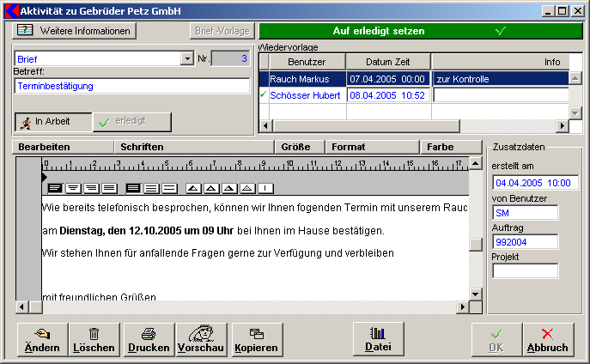590x364 pixels.
Task: Open the Schriften font menu
Action: [x=142, y=147]
